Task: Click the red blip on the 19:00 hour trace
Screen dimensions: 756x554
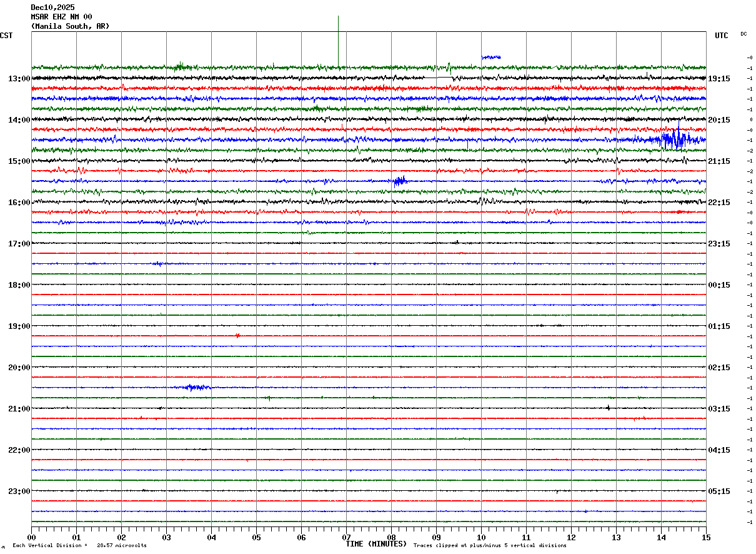Action: pyautogui.click(x=237, y=336)
